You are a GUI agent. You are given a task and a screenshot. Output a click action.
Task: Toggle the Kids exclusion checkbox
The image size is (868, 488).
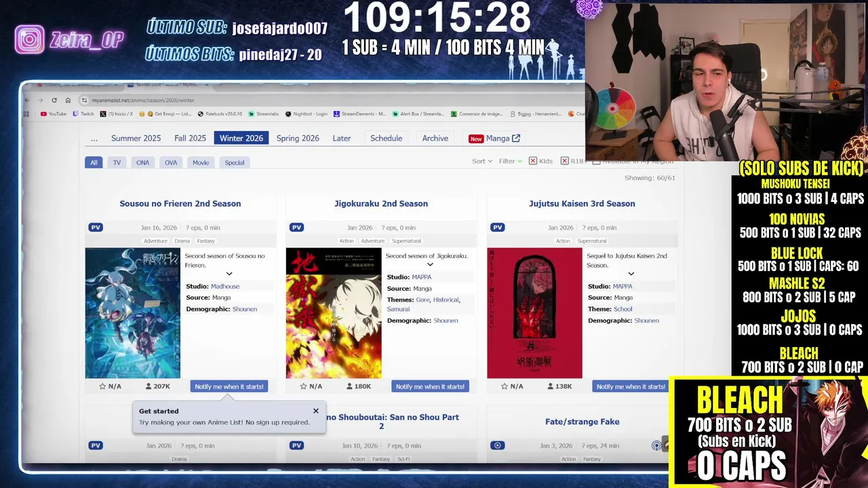click(x=533, y=161)
